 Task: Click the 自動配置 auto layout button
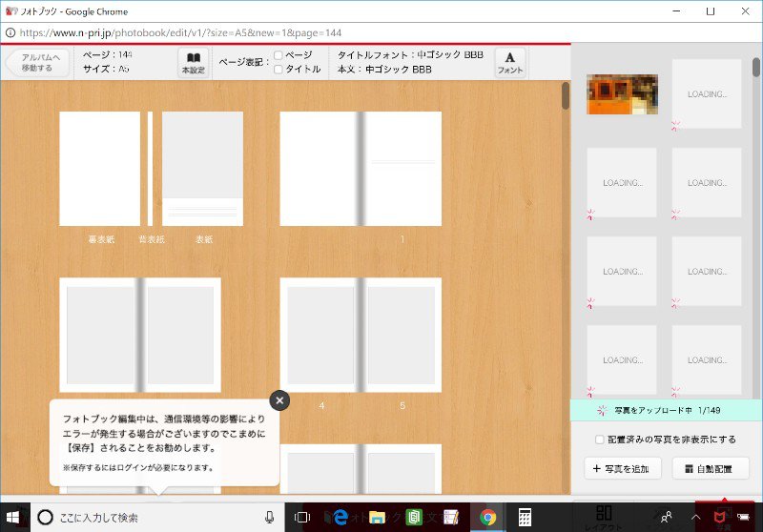[710, 468]
